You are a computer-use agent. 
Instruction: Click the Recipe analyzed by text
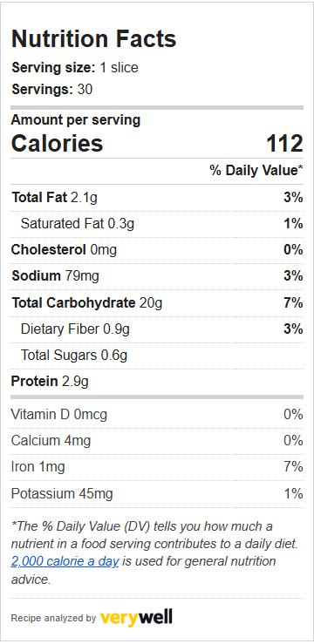[53, 618]
